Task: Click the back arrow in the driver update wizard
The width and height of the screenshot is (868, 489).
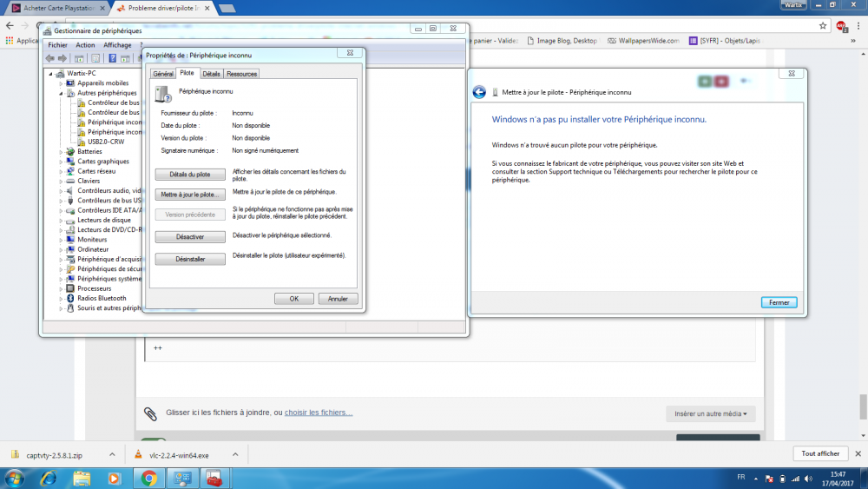Action: click(x=479, y=92)
